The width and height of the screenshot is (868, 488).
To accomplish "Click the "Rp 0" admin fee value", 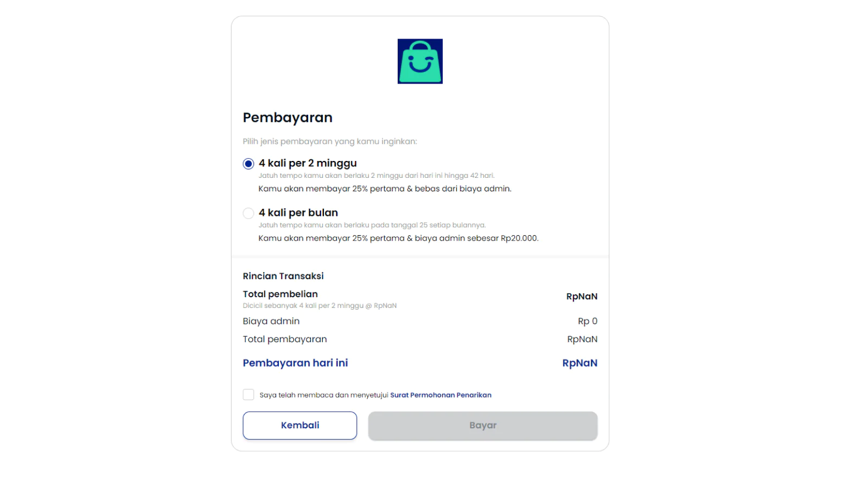I will coord(588,321).
